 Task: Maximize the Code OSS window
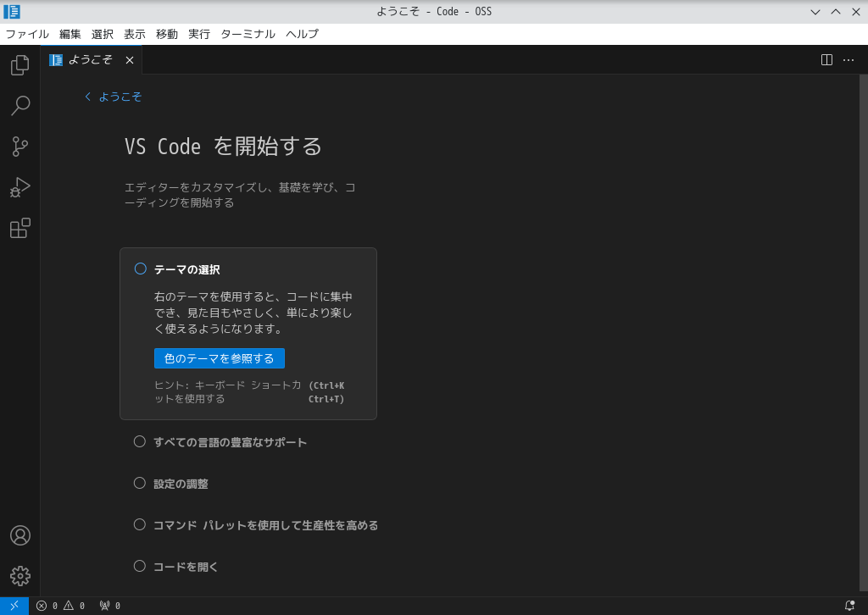(x=835, y=12)
